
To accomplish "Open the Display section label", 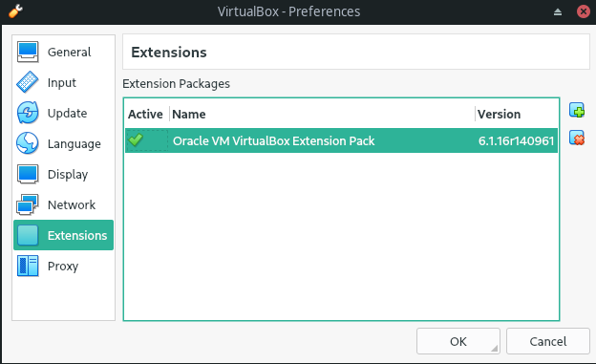I will coord(68,174).
